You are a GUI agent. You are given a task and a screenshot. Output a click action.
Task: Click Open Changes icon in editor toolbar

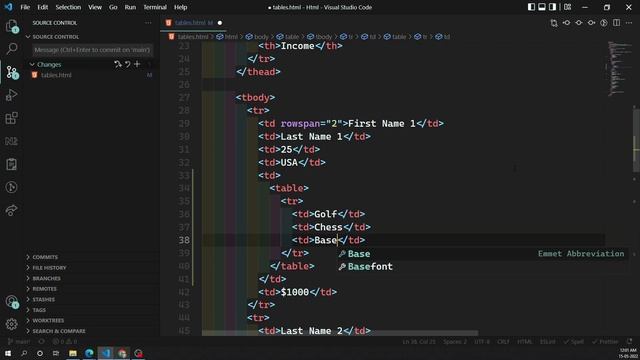point(554,23)
